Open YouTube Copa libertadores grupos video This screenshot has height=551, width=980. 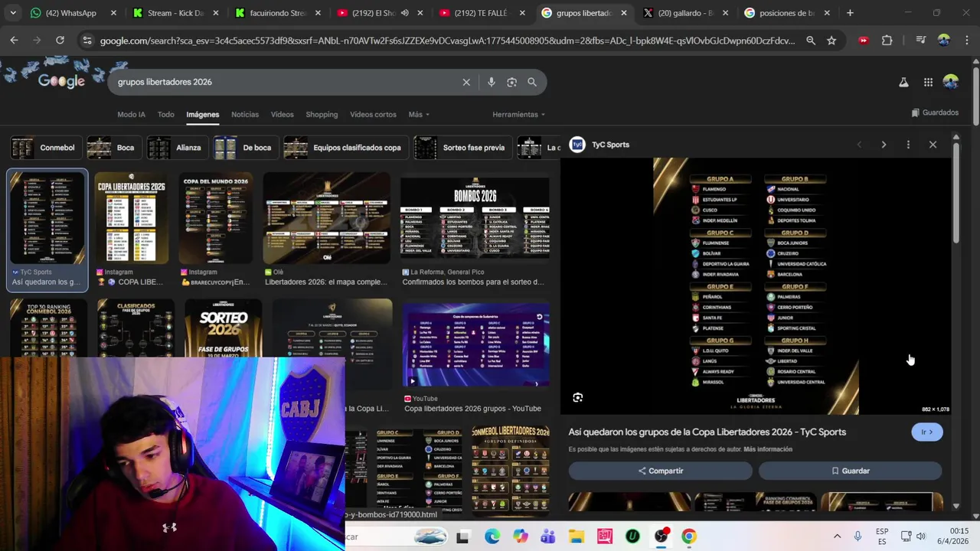475,344
